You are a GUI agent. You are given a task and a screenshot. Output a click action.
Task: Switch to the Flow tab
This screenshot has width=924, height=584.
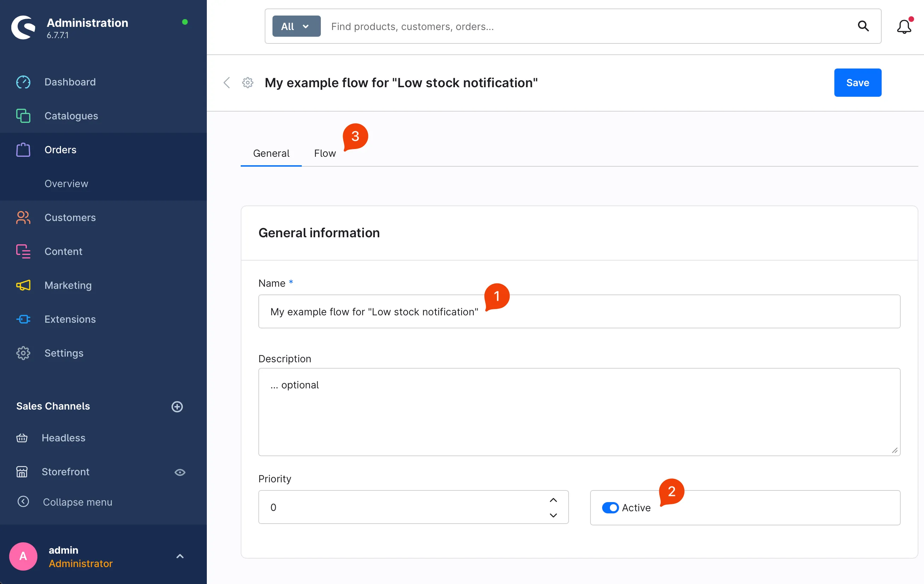325,153
